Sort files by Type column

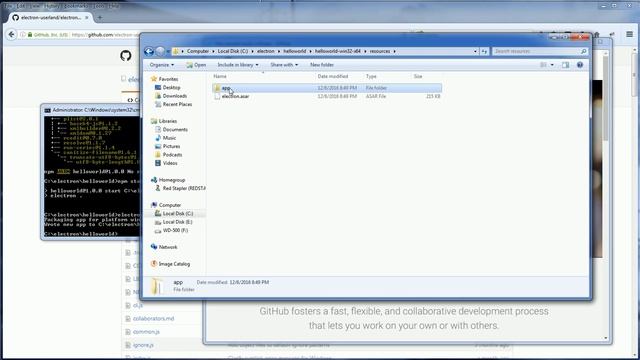(x=371, y=76)
